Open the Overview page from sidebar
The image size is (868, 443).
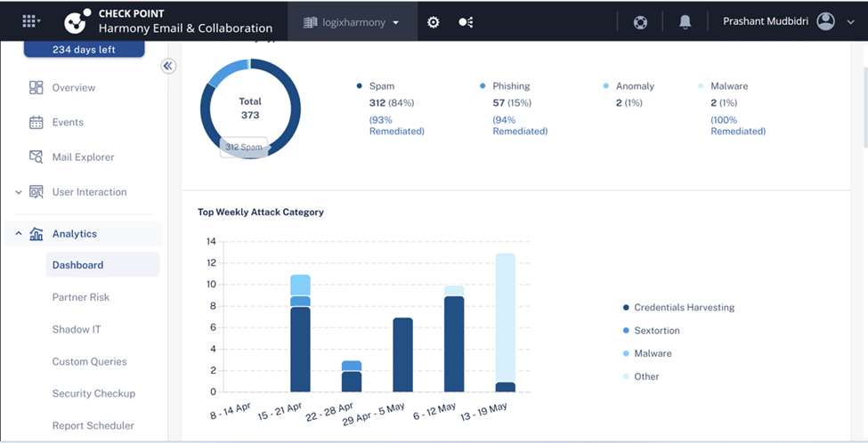pyautogui.click(x=73, y=88)
